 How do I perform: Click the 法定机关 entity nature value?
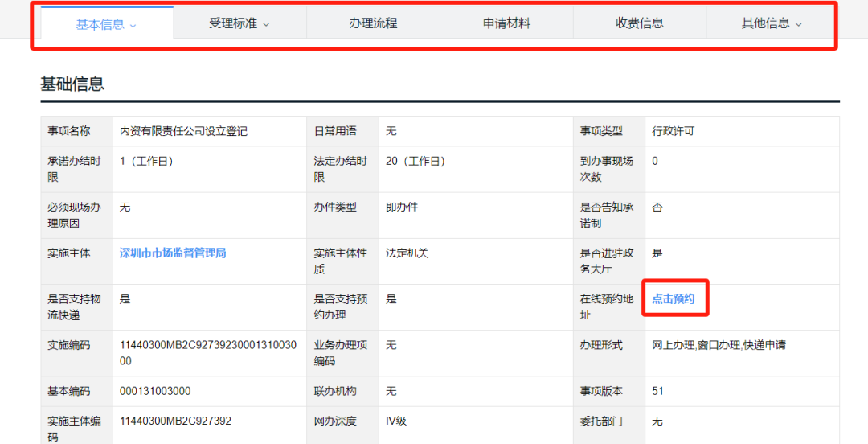click(407, 253)
